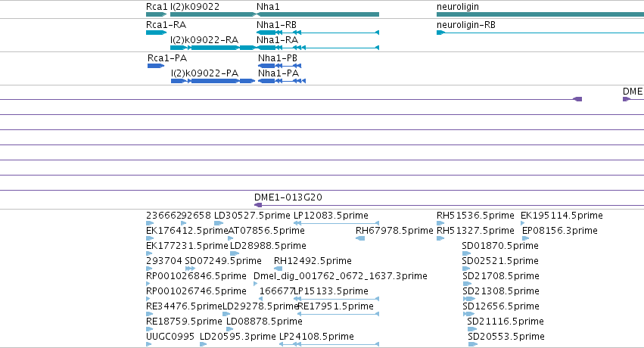Click the neuroligin-RB transcript label
Image resolution: width=644 pixels, height=348 pixels.
(466, 25)
